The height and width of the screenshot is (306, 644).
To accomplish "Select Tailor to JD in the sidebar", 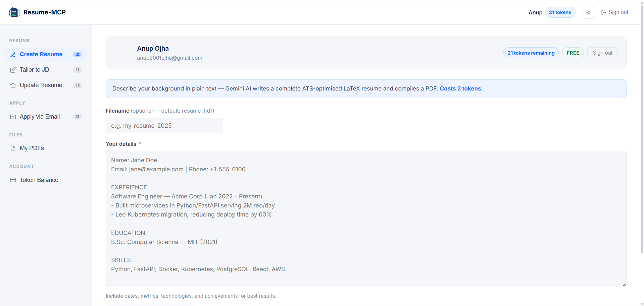I will point(34,70).
